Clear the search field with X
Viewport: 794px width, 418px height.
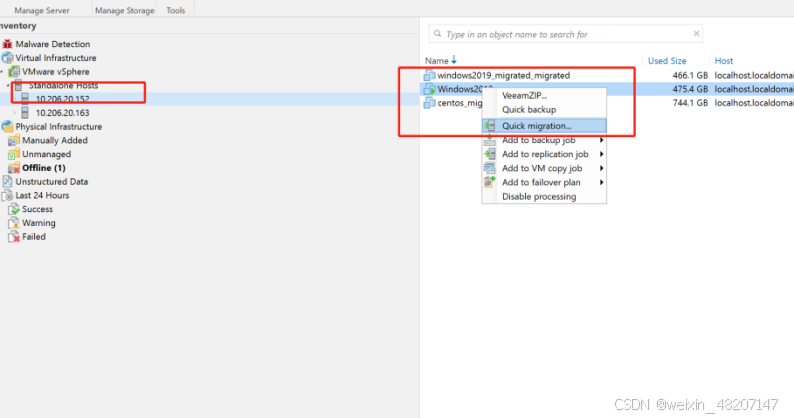pos(696,33)
